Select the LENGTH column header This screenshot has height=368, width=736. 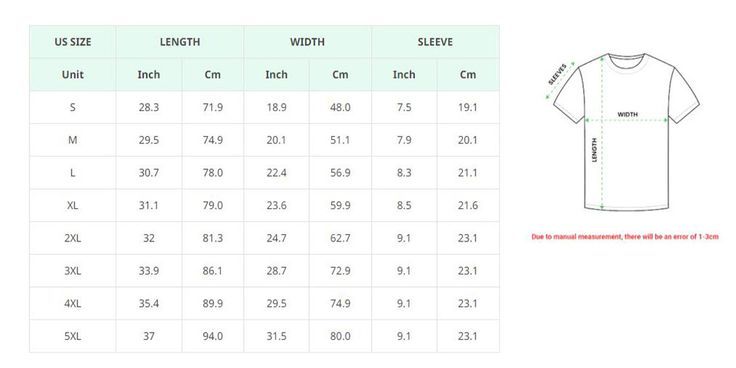click(x=180, y=42)
